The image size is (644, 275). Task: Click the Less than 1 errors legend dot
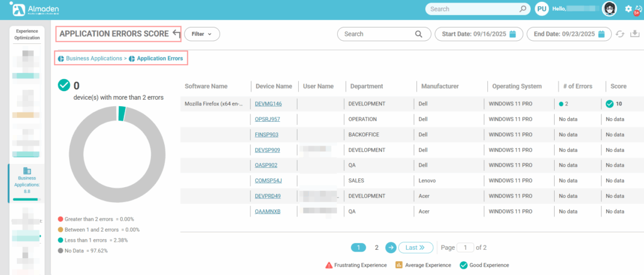[x=60, y=240]
